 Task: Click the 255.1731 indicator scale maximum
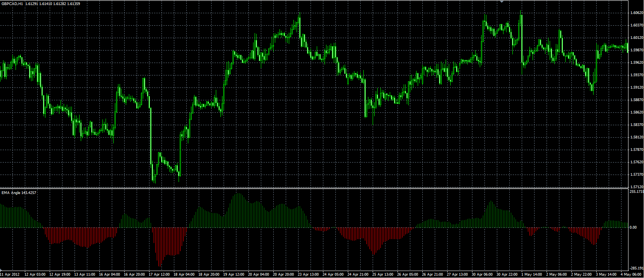[x=637, y=192]
